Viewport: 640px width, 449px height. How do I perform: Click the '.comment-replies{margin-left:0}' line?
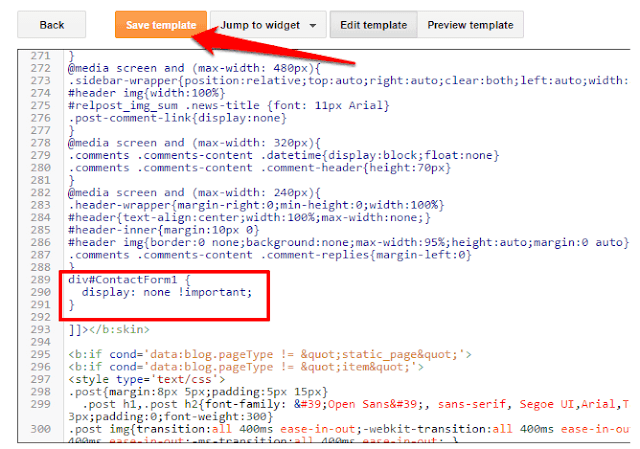tap(269, 255)
